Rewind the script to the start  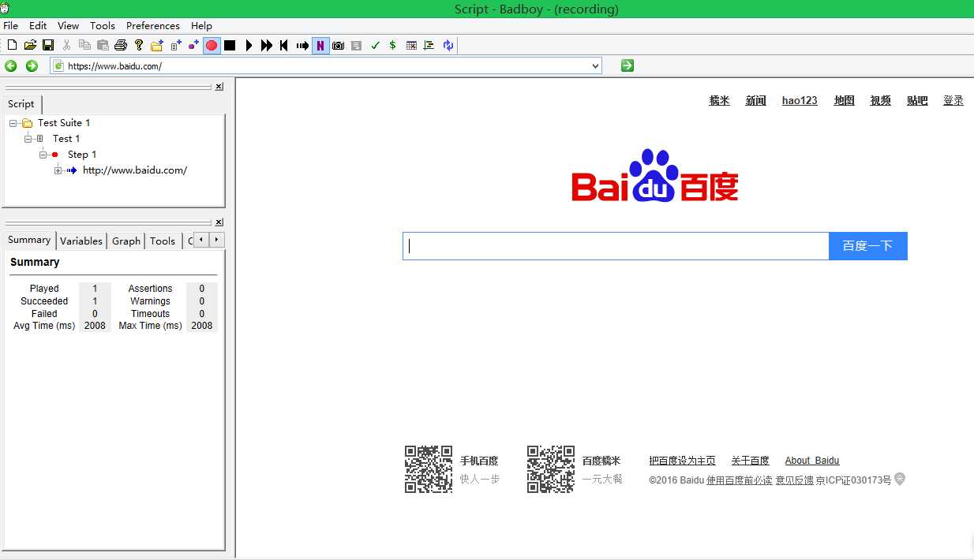tap(284, 46)
